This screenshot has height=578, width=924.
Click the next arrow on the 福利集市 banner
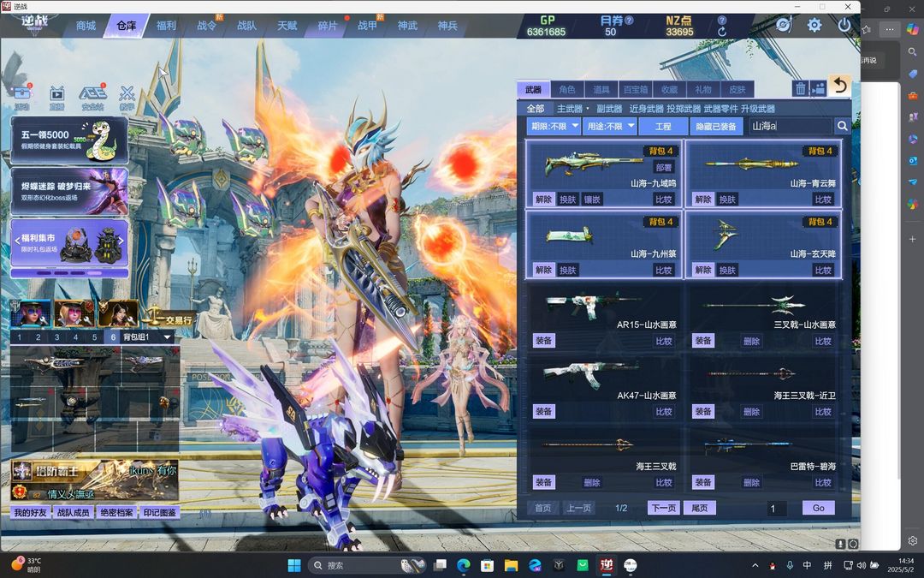(121, 241)
